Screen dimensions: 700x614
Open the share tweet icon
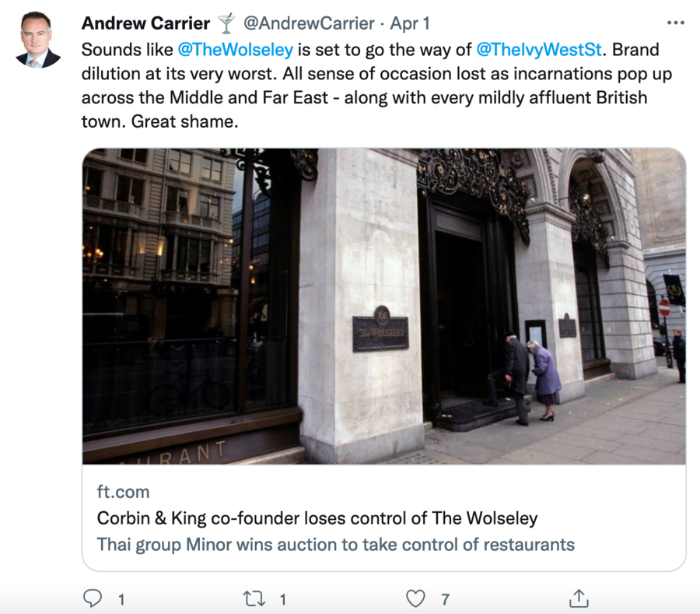(579, 598)
